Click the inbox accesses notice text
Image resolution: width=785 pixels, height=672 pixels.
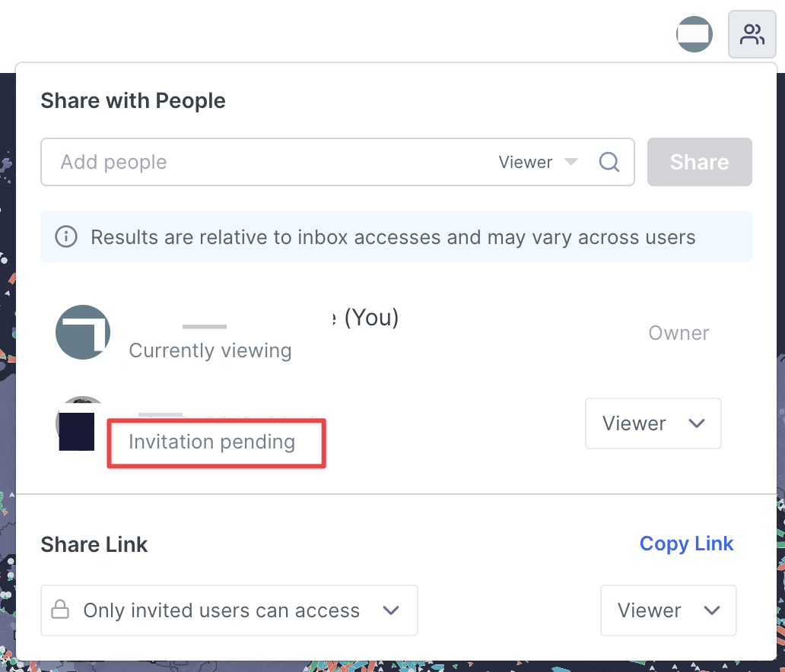[392, 237]
